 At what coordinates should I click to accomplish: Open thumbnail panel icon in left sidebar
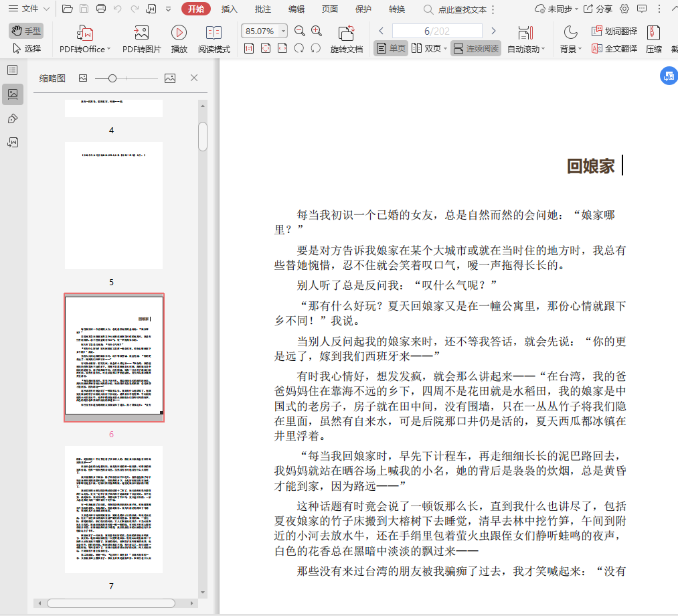click(x=13, y=94)
